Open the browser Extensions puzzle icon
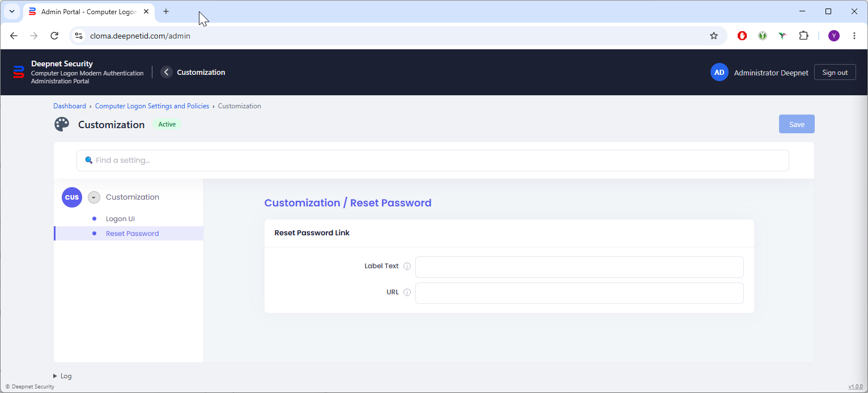Screen dimensions: 868x393 [x=803, y=36]
